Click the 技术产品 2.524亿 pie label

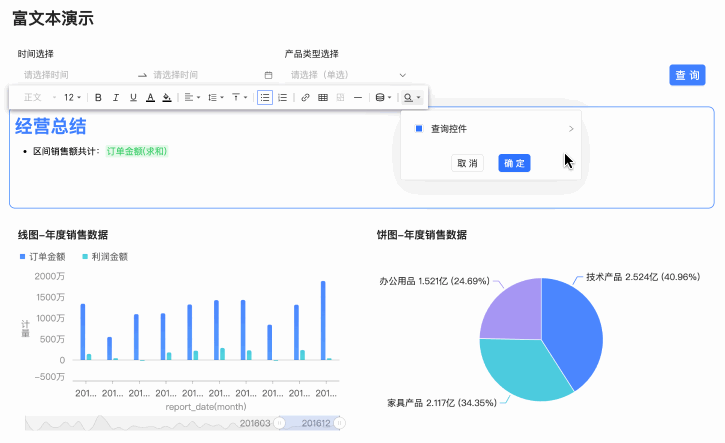(643, 277)
